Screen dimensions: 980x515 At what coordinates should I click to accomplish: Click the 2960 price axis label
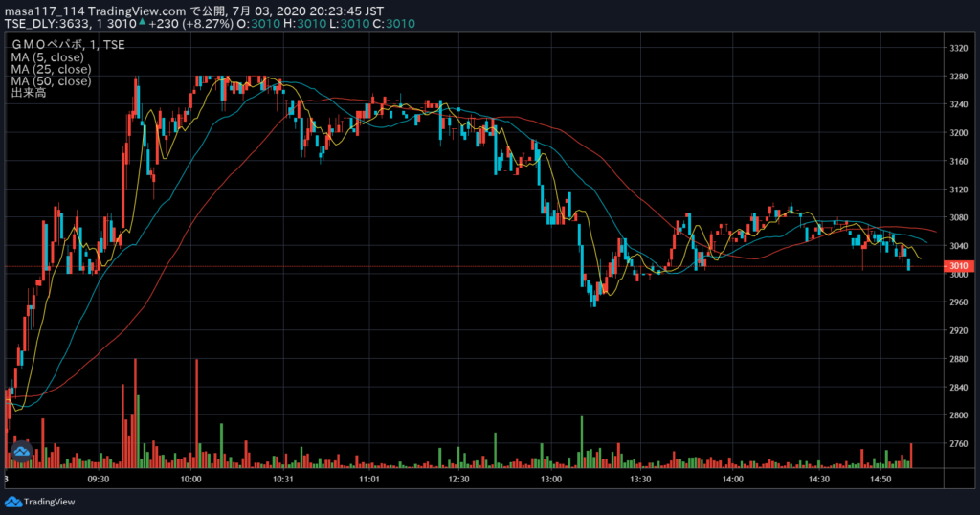959,302
